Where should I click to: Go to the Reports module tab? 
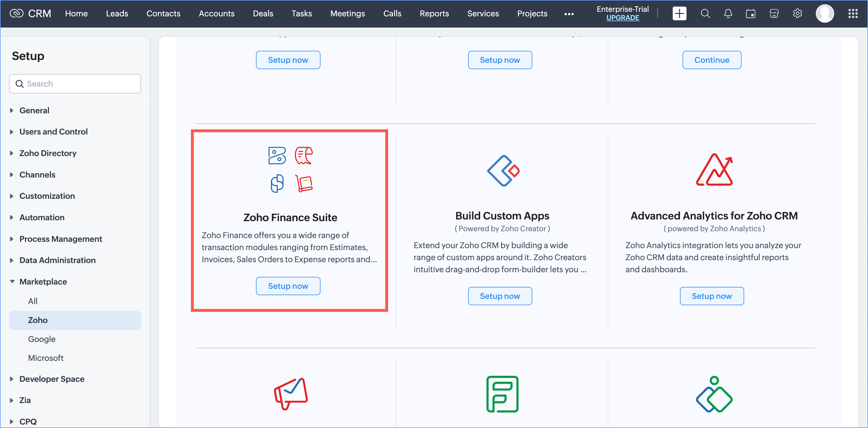(x=434, y=13)
